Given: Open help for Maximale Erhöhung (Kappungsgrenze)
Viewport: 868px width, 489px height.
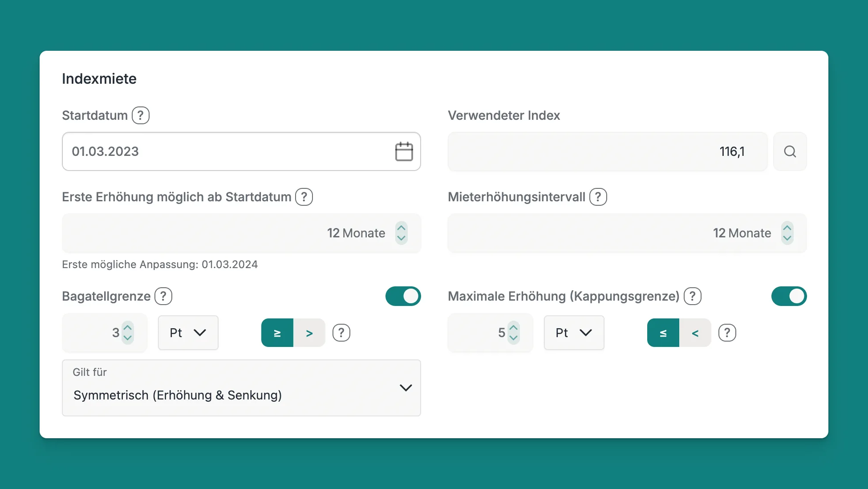Looking at the screenshot, I should tap(693, 296).
